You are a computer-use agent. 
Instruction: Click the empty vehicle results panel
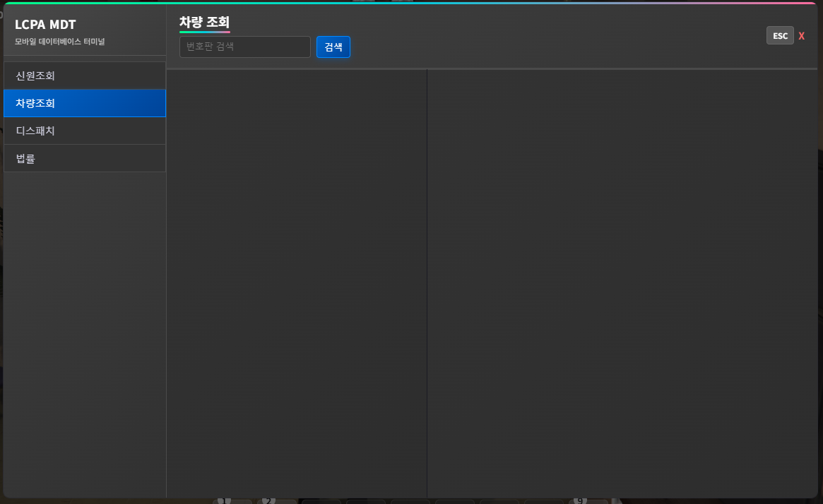297,282
